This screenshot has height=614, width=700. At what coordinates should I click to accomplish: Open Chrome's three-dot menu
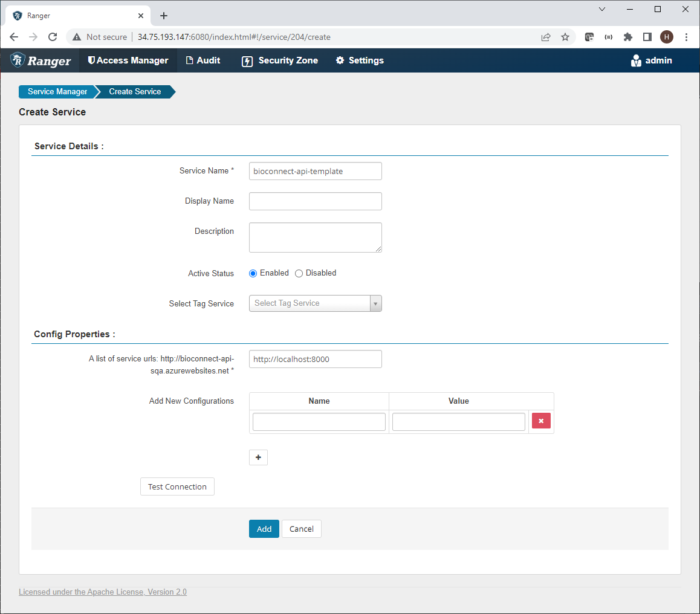tap(686, 37)
